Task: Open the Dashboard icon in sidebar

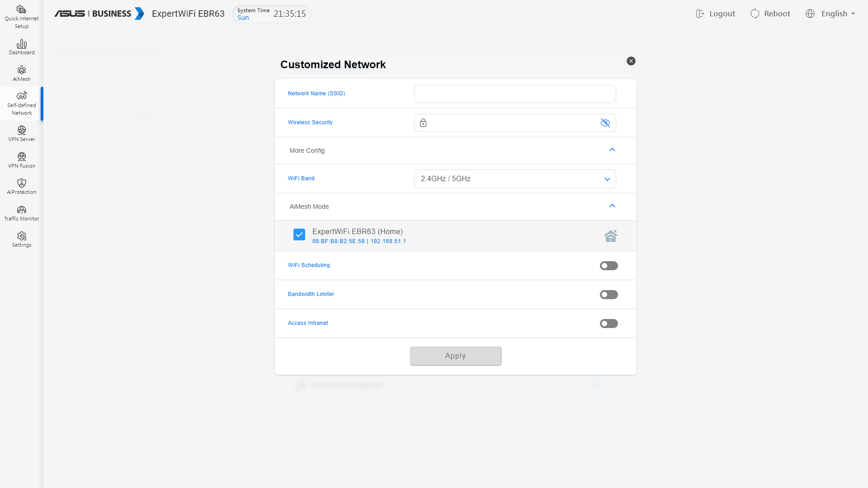Action: [21, 47]
